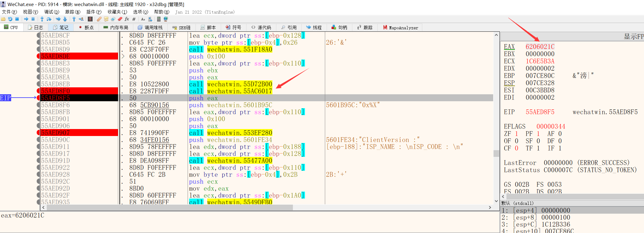This screenshot has height=233, width=644.
Task: Switch to the 内存布局 tab
Action: (x=116, y=28)
